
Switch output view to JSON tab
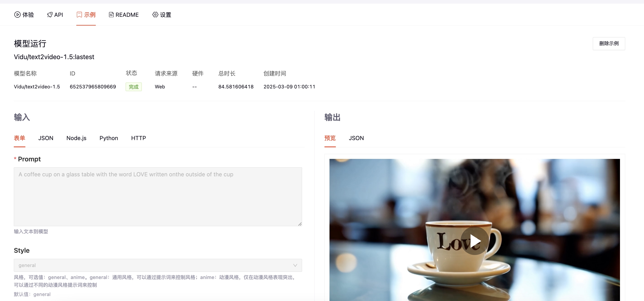point(356,138)
